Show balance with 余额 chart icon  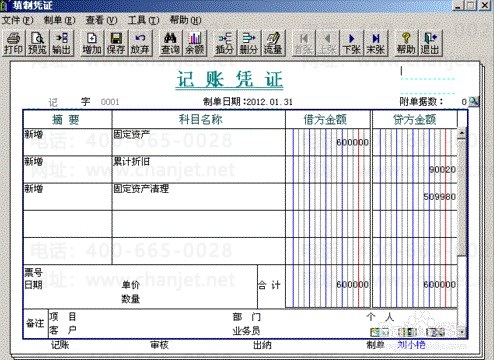coord(195,43)
